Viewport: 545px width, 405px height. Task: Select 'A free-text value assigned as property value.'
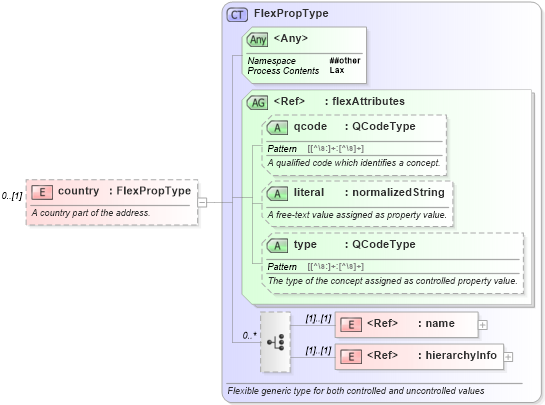coord(357,215)
